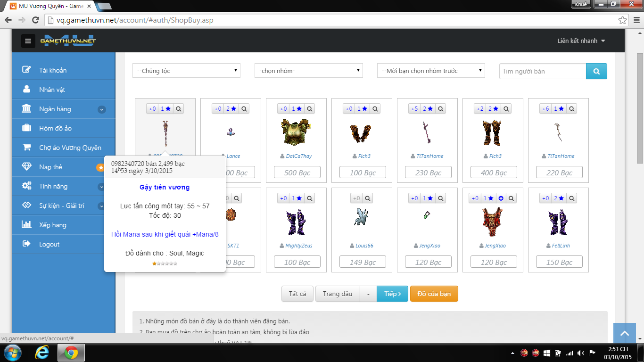This screenshot has width=644, height=362.
Task: Bookmark page with the star icon
Action: tap(622, 20)
